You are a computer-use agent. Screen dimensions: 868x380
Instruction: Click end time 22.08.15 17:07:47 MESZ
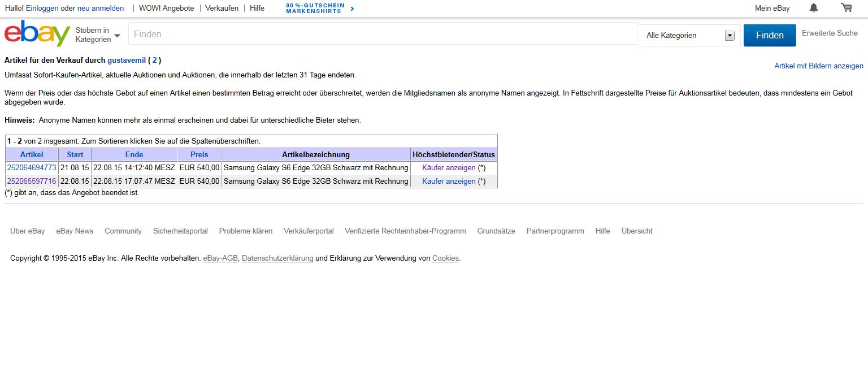click(134, 182)
